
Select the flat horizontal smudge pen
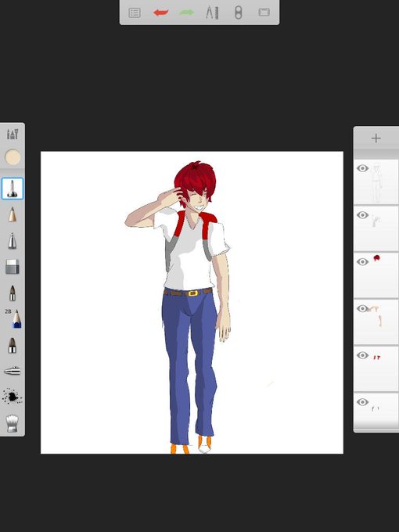click(x=13, y=371)
